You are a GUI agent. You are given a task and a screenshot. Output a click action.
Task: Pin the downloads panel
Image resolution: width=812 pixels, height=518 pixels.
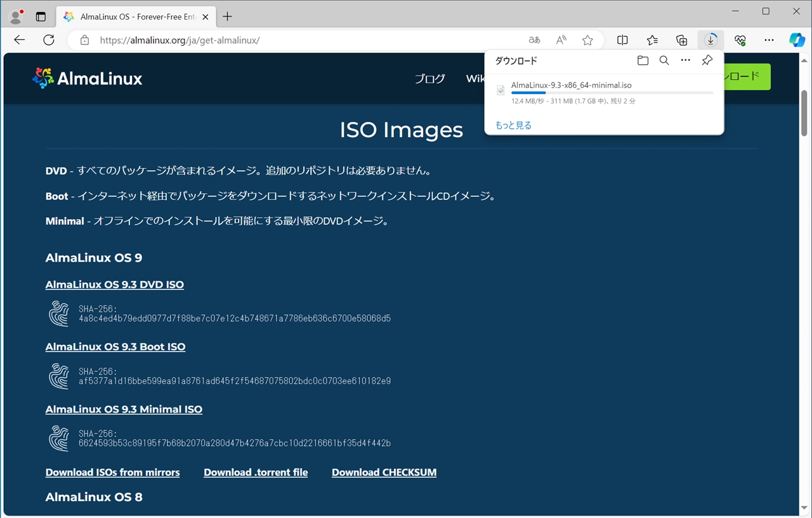click(707, 60)
